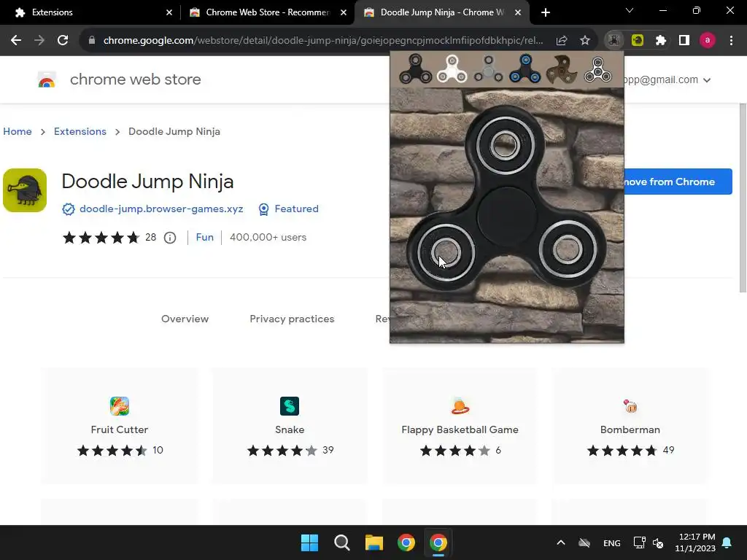Click the star rating of Doodle Jump Ninja
This screenshot has height=560, width=747.
tap(101, 237)
